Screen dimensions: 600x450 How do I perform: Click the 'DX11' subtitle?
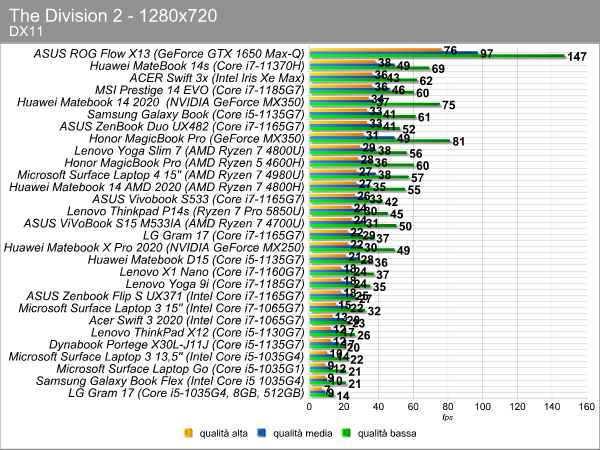tap(26, 31)
